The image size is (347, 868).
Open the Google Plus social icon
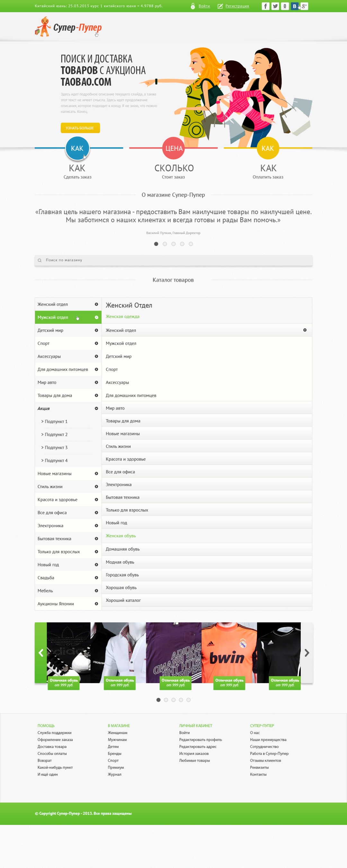(x=304, y=6)
